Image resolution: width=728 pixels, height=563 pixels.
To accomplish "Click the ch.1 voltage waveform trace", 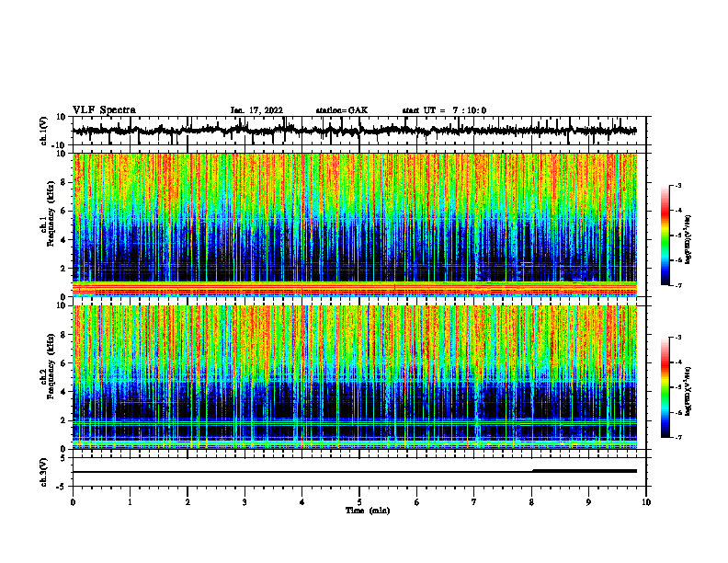I will coord(354,131).
